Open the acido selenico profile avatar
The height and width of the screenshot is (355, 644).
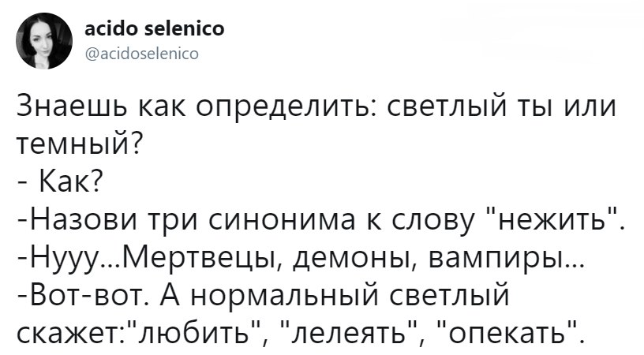pos(44,41)
